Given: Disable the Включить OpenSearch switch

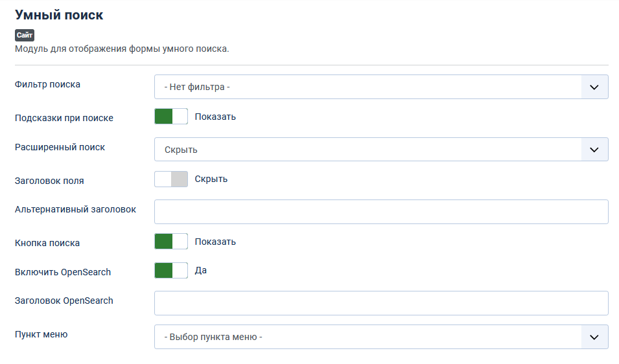Looking at the screenshot, I should (171, 271).
